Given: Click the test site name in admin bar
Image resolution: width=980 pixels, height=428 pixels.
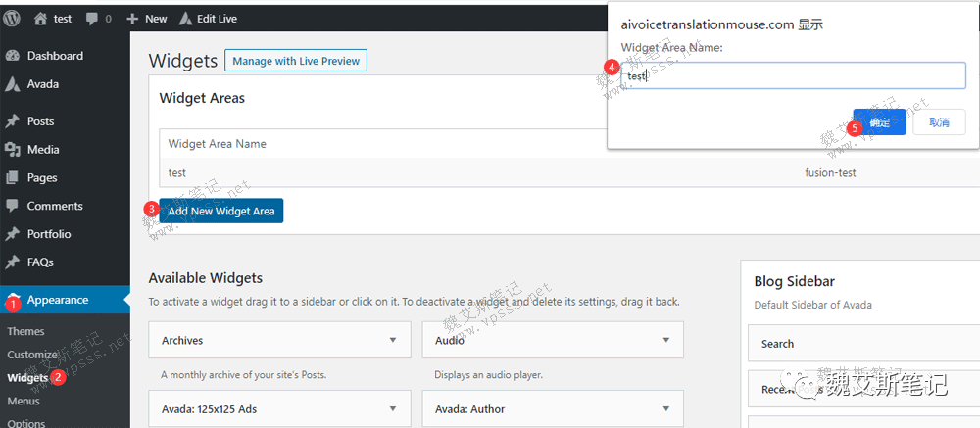Looking at the screenshot, I should (x=63, y=19).
